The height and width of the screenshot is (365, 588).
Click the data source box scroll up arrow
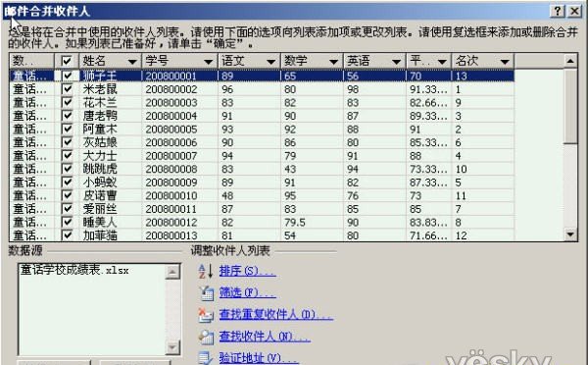click(172, 272)
